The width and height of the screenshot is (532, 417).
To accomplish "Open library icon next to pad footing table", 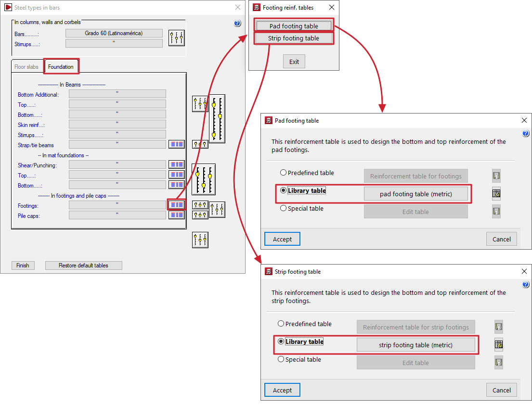I will coord(496,194).
